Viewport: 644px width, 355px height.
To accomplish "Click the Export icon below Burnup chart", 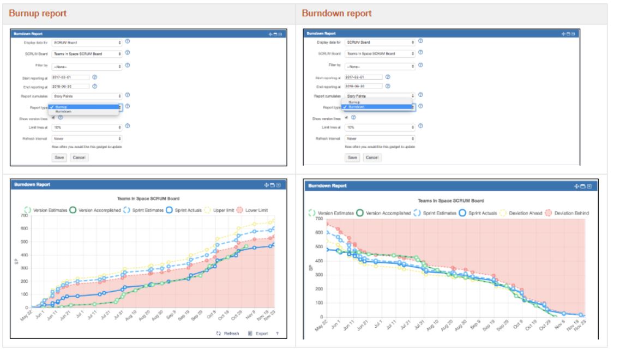I will 250,334.
